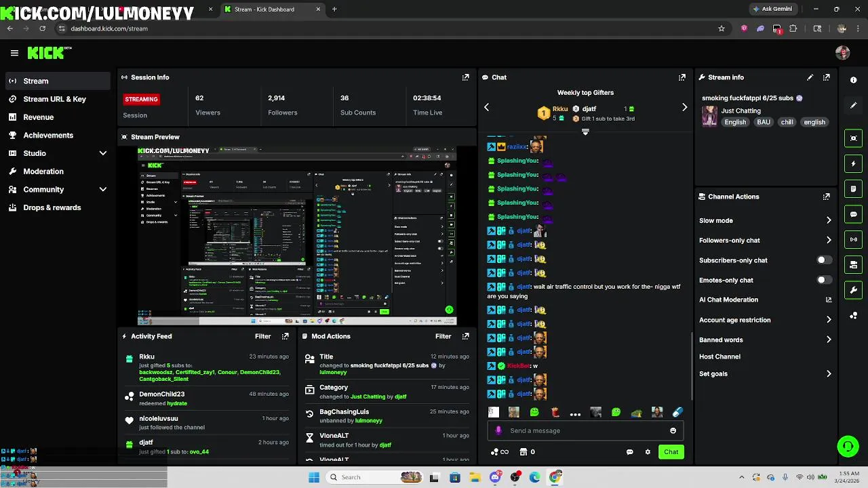Open AI Chat Moderation external link
Screen dimensions: 868x488
(829, 300)
